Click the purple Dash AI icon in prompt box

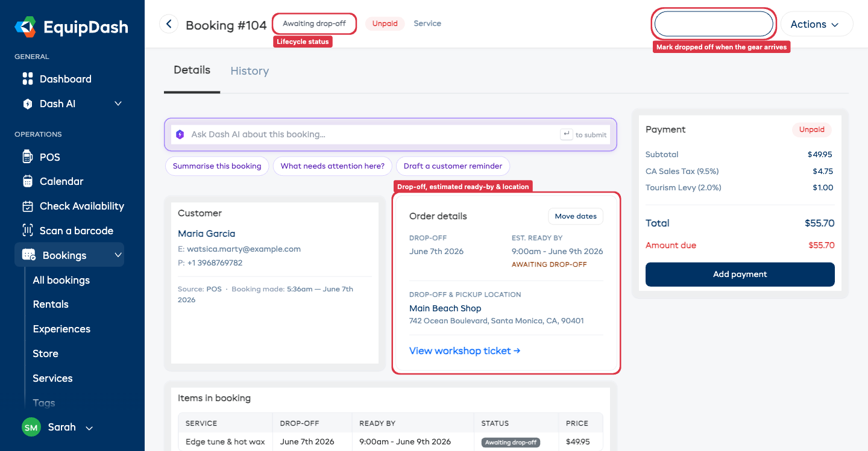click(x=180, y=135)
